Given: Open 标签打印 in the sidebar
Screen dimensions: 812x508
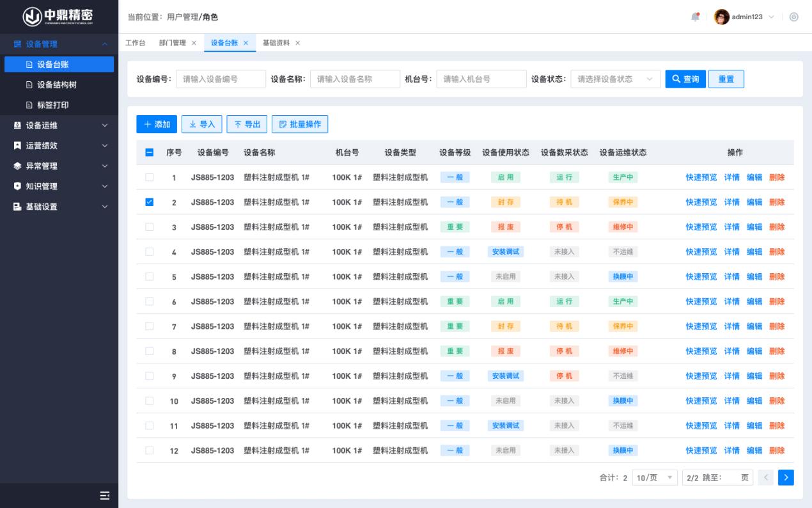Looking at the screenshot, I should pos(52,105).
